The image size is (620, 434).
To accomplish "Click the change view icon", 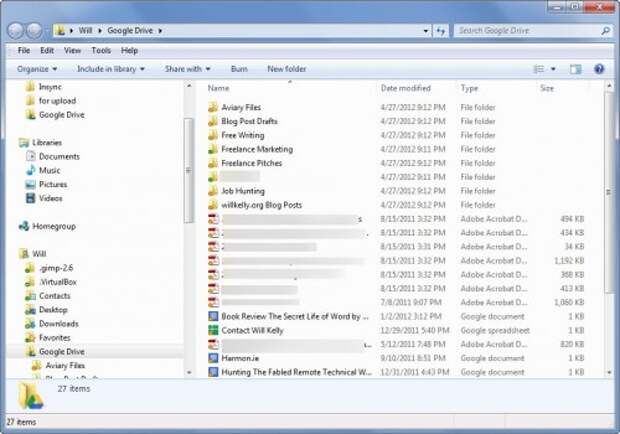I will pyautogui.click(x=539, y=69).
